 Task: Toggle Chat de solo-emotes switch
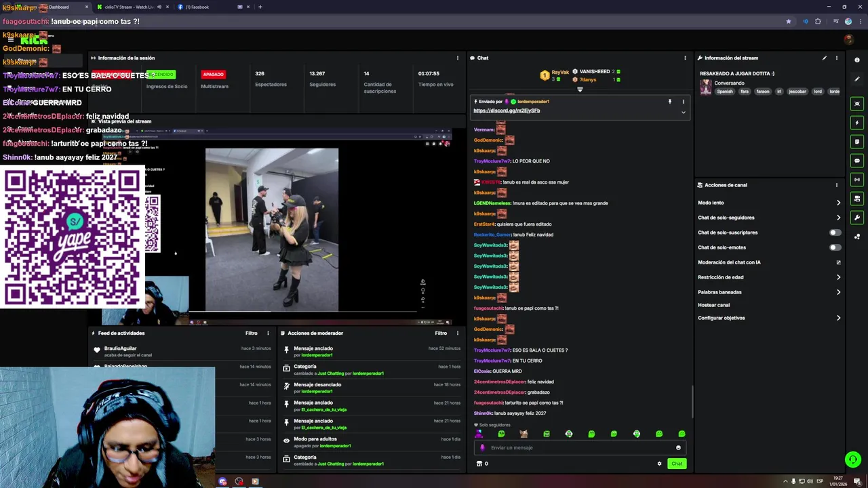(x=835, y=247)
